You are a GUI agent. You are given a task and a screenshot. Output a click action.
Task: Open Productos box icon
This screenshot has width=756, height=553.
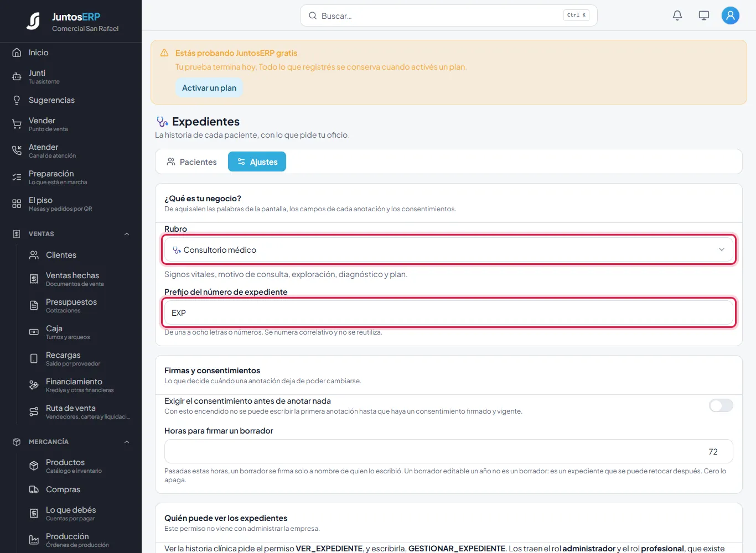[x=34, y=466]
